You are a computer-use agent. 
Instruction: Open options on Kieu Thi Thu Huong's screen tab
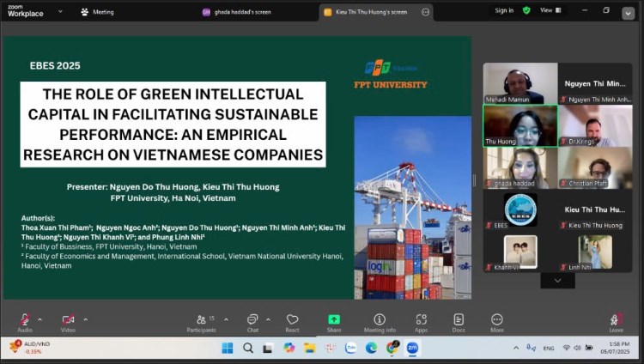tap(426, 12)
